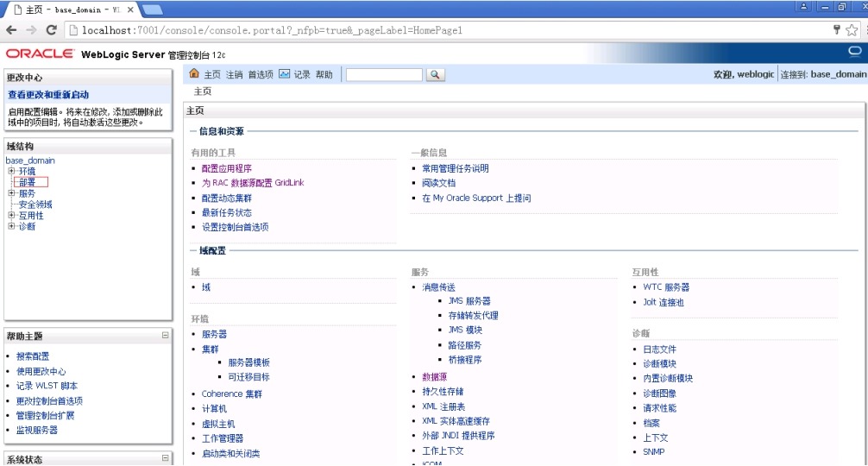This screenshot has width=868, height=466.
Task: Open the 数据源 link
Action: pyautogui.click(x=435, y=377)
